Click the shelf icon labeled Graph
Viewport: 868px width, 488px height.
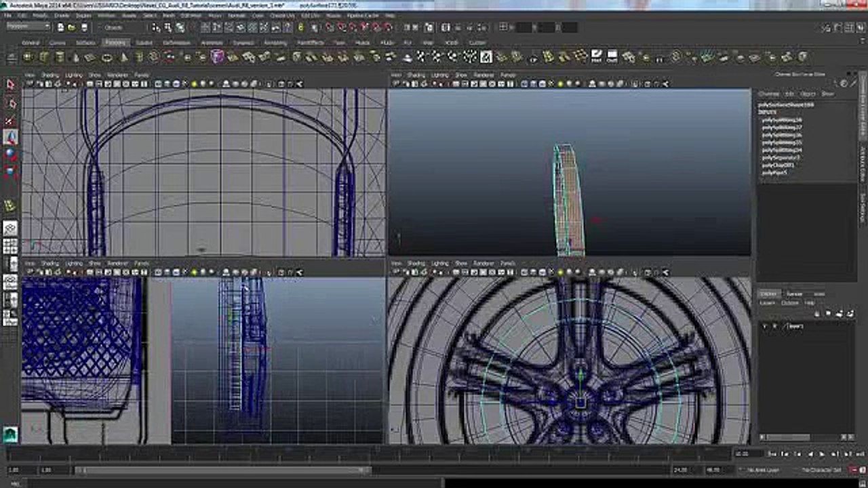pos(612,56)
